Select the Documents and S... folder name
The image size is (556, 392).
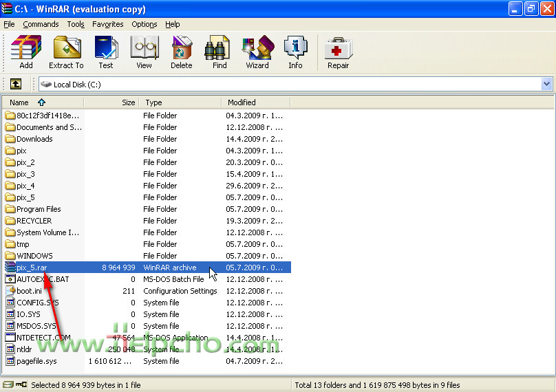coord(50,127)
